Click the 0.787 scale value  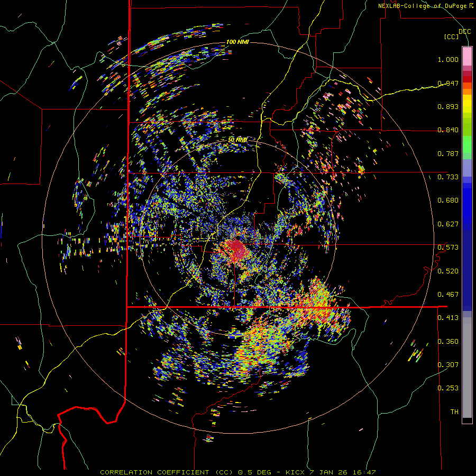(x=448, y=153)
